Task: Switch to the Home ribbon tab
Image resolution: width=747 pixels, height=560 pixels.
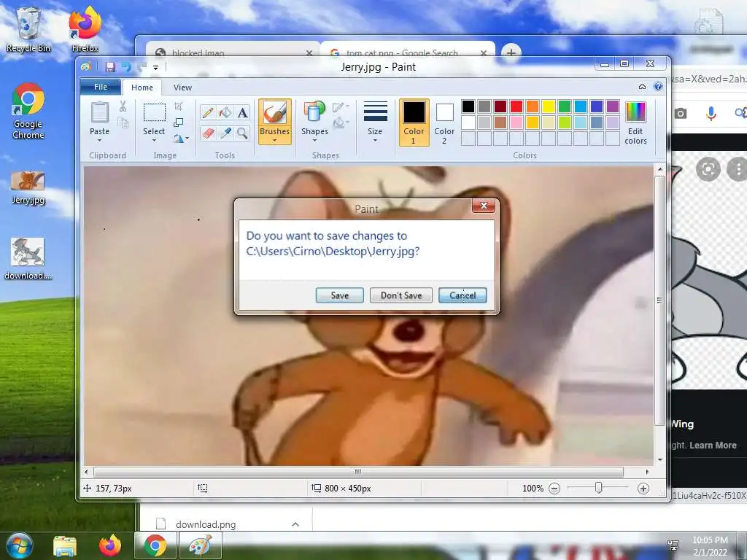Action: [x=142, y=87]
